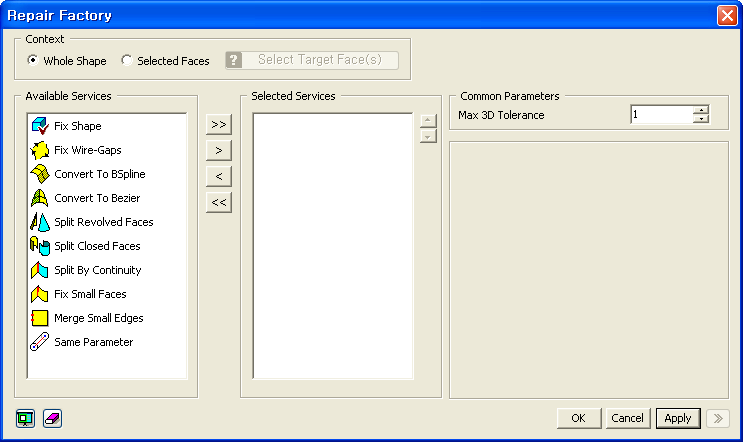The width and height of the screenshot is (743, 442).
Task: Remove all services with << button
Action: coord(218,203)
